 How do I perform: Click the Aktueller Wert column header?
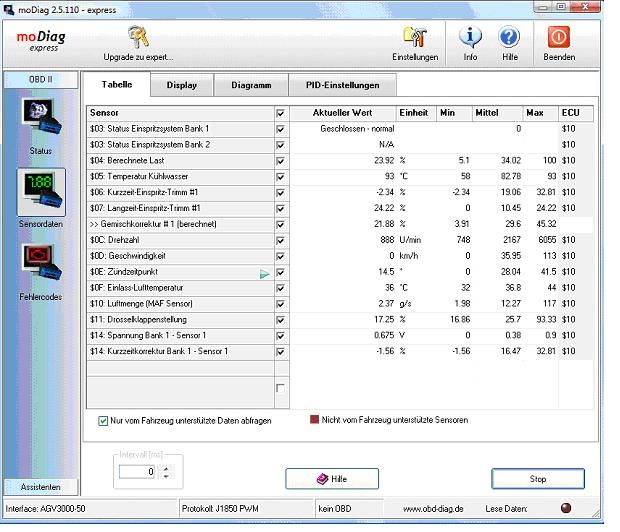tap(342, 113)
